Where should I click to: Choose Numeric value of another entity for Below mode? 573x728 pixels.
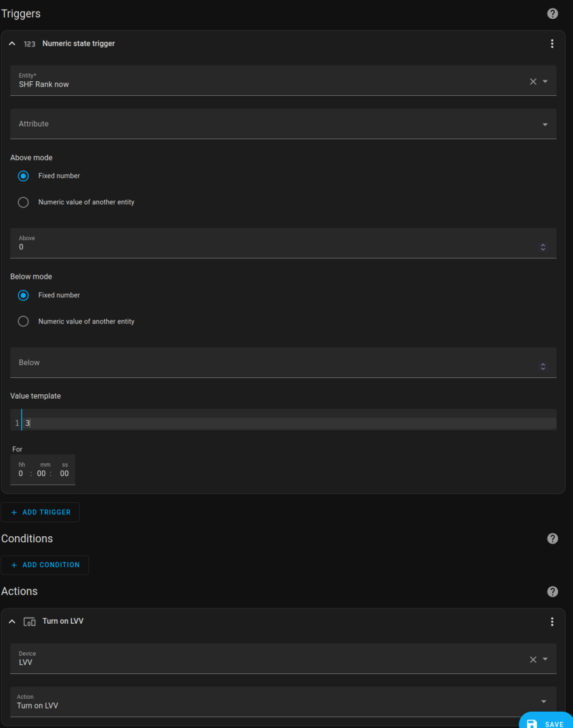click(23, 322)
